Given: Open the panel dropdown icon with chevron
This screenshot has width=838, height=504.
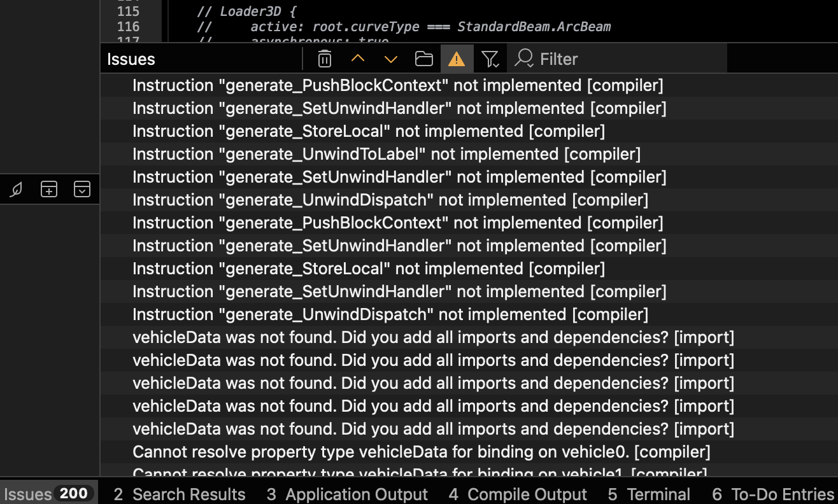Looking at the screenshot, I should pyautogui.click(x=82, y=189).
